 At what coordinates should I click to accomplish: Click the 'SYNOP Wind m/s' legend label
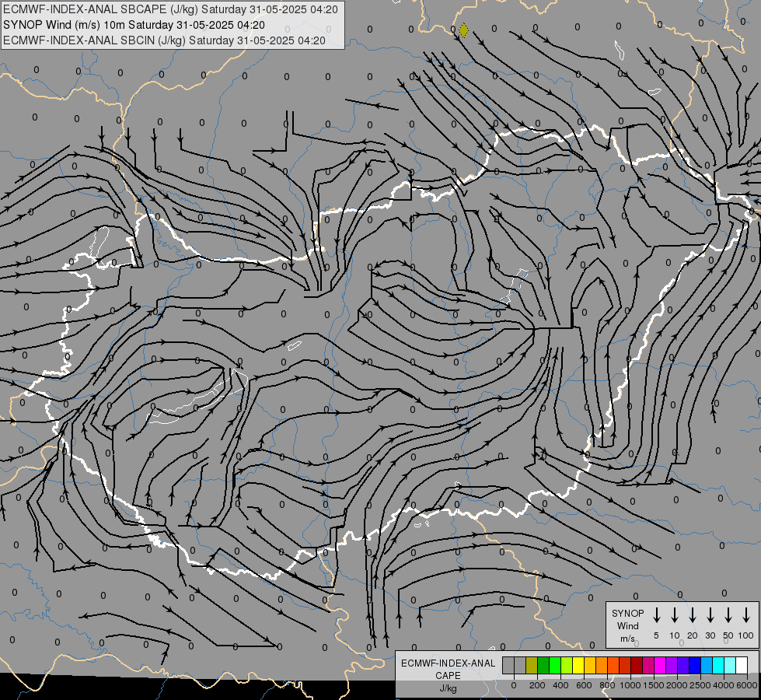click(x=627, y=625)
